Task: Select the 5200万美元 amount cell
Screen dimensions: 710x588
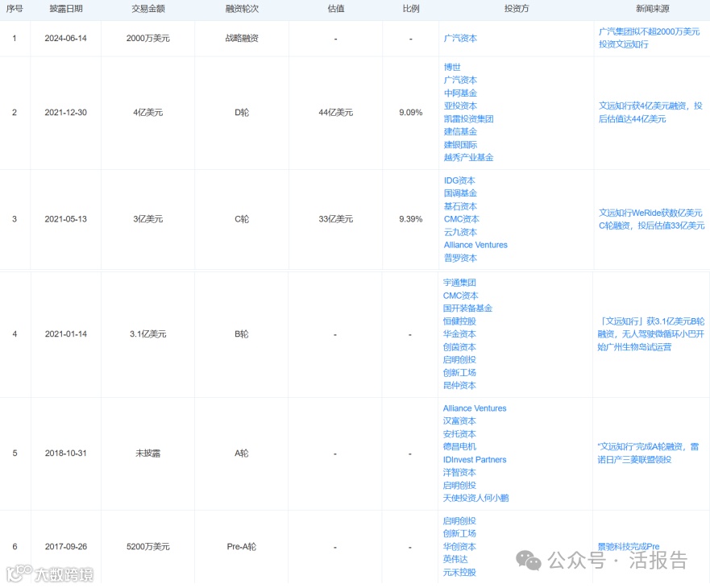Action: point(148,547)
